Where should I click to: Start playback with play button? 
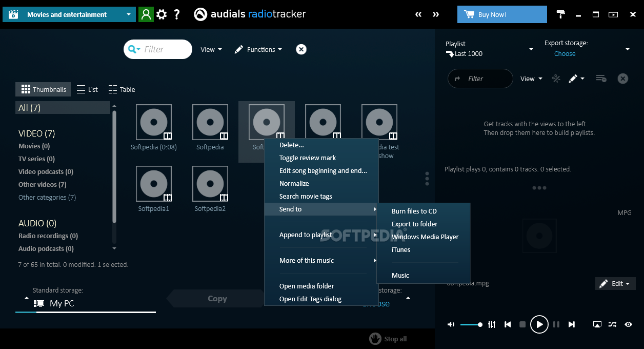pos(539,324)
